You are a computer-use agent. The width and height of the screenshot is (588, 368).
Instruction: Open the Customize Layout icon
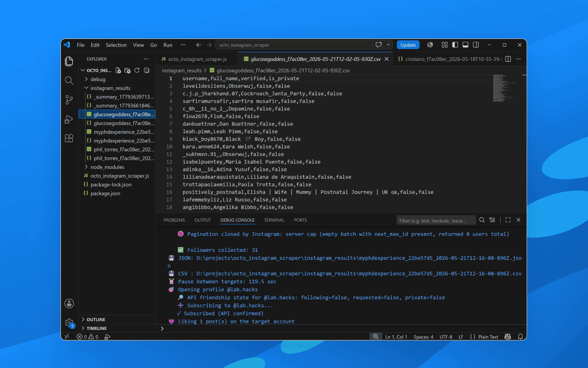[445, 45]
